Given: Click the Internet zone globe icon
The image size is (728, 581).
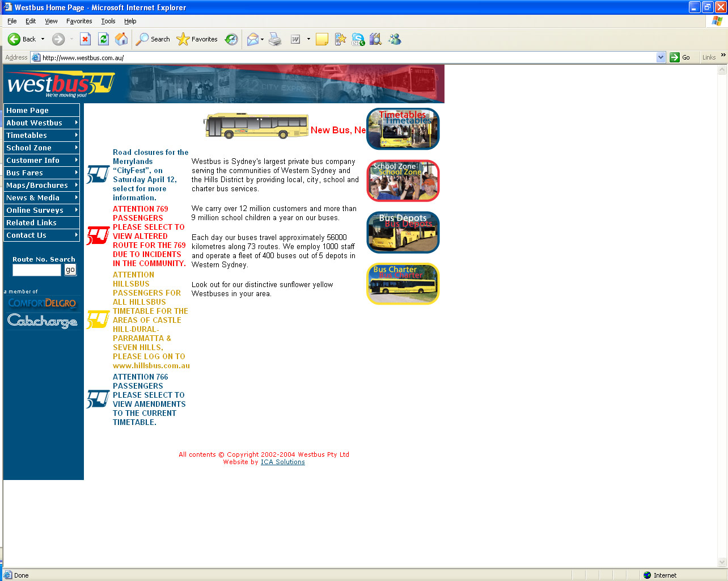Looking at the screenshot, I should pos(647,575).
